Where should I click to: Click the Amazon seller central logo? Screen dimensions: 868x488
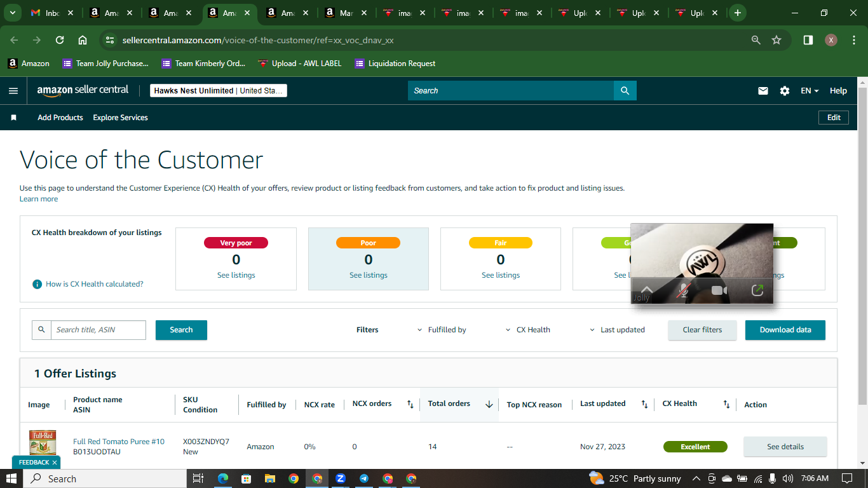click(x=83, y=90)
